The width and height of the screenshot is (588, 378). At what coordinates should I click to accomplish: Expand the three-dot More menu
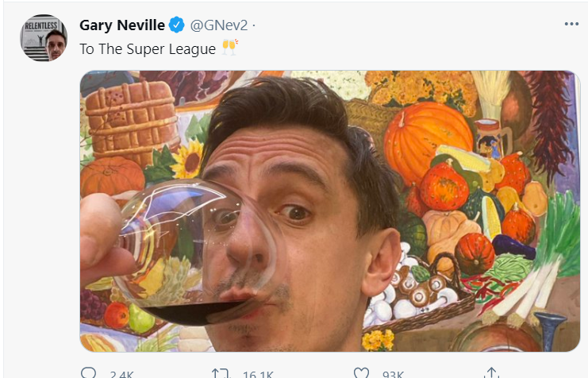571,24
